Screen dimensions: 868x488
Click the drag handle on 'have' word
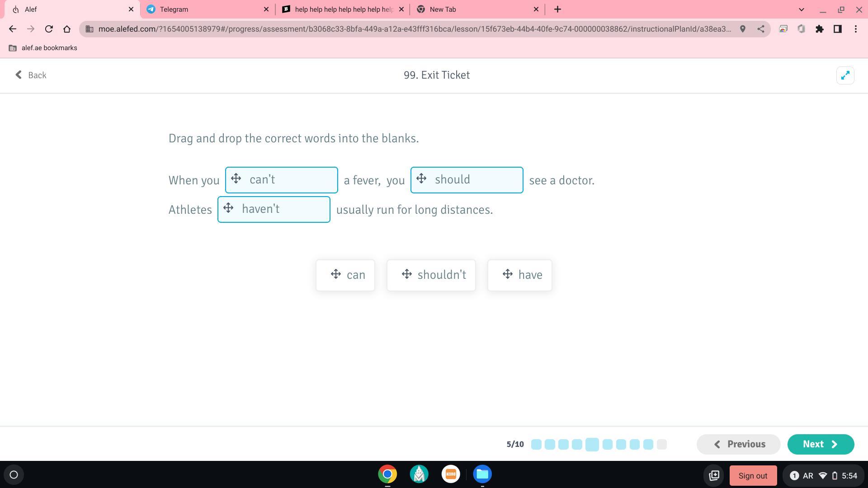[x=507, y=274]
